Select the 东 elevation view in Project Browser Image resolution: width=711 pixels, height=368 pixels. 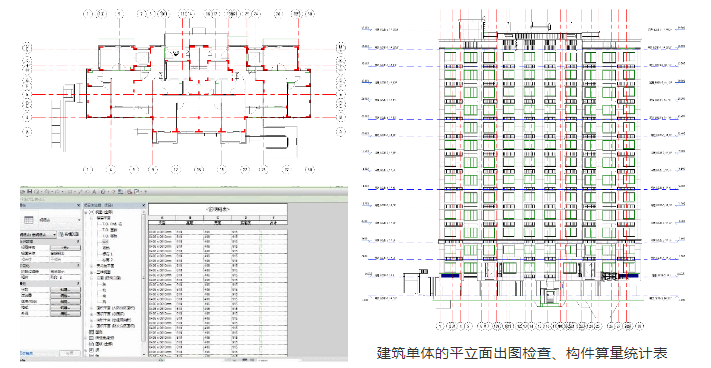[x=104, y=284]
